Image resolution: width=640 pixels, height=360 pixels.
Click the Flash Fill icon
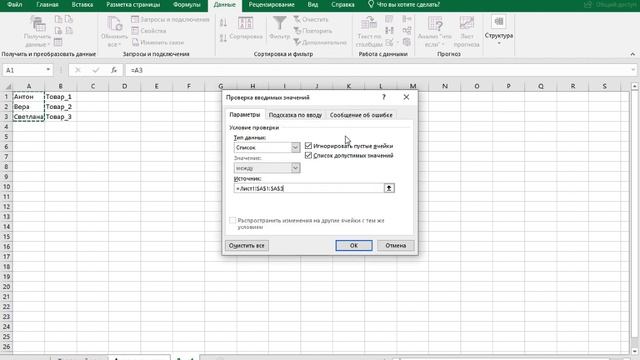pyautogui.click(x=389, y=19)
